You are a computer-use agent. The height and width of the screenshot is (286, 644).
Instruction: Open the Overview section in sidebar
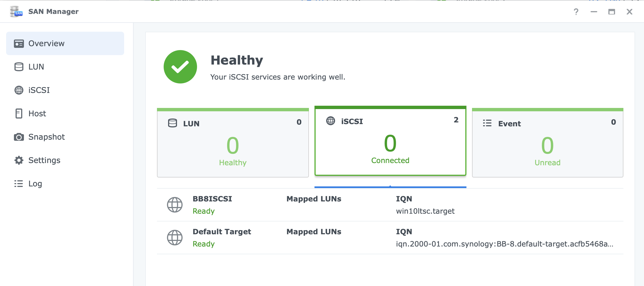tap(65, 43)
